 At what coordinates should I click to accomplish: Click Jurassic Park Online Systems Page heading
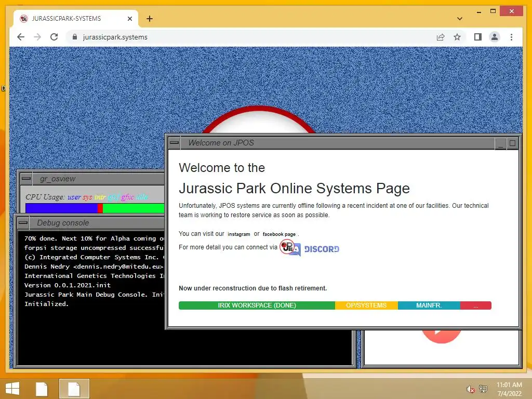pyautogui.click(x=294, y=188)
